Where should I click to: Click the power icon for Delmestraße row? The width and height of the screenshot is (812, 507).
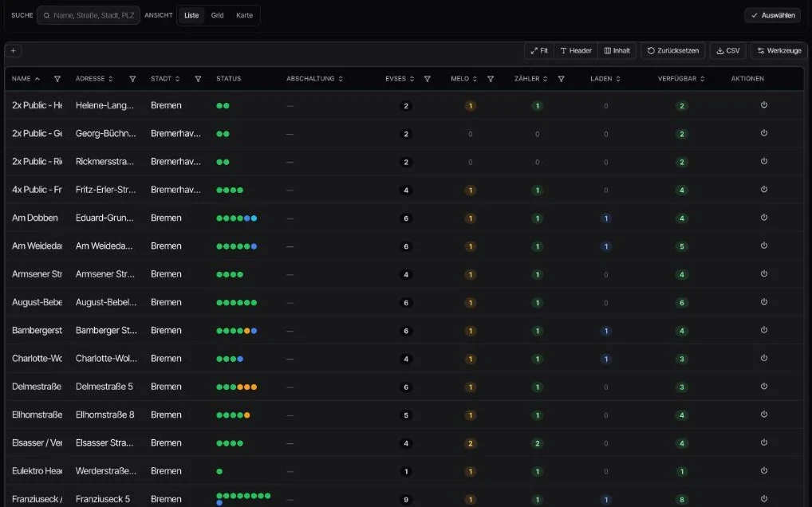tap(764, 387)
